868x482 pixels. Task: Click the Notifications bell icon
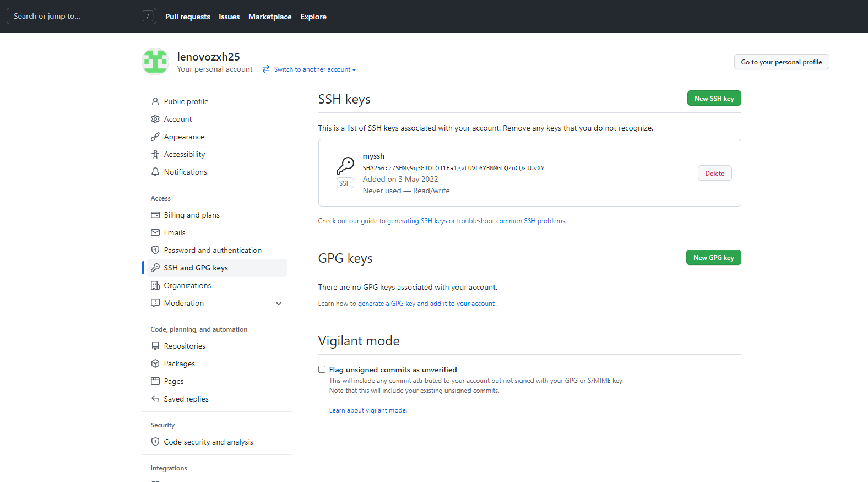coord(155,172)
